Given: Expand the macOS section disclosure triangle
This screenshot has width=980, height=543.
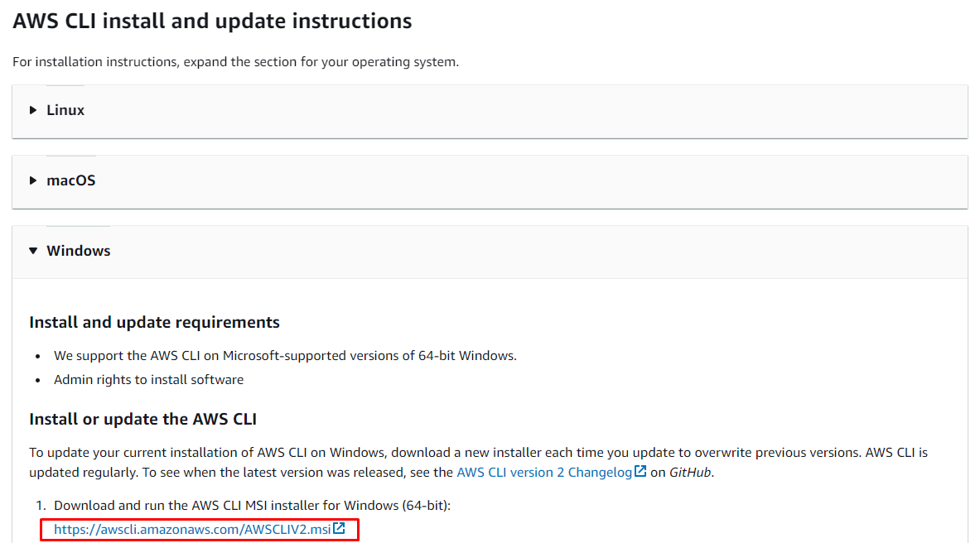Looking at the screenshot, I should click(33, 180).
